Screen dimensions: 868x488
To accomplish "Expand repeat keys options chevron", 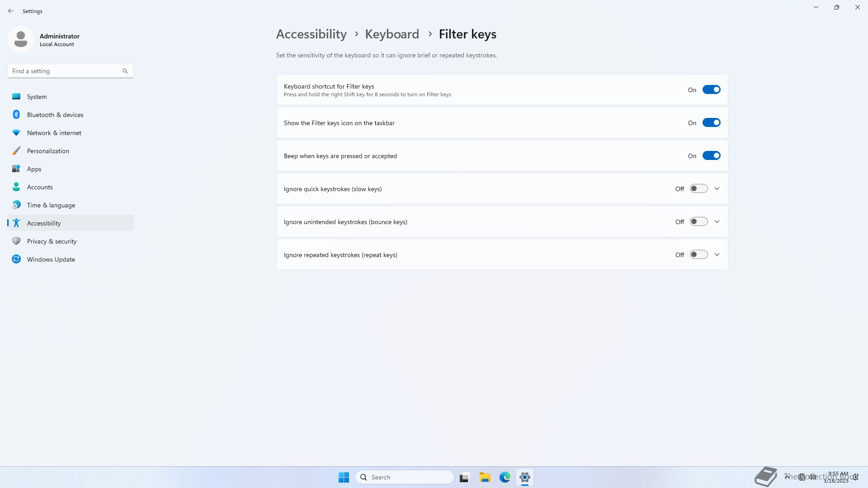I will point(717,255).
